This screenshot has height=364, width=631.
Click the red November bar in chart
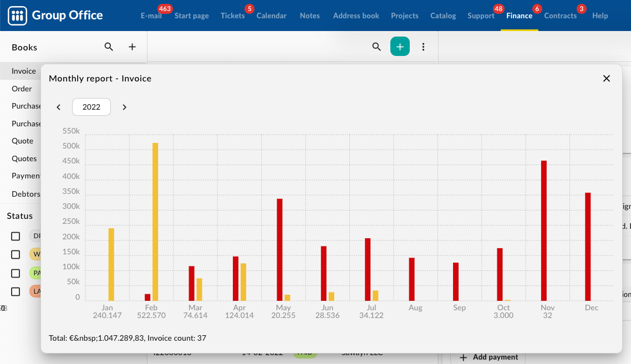[544, 230]
